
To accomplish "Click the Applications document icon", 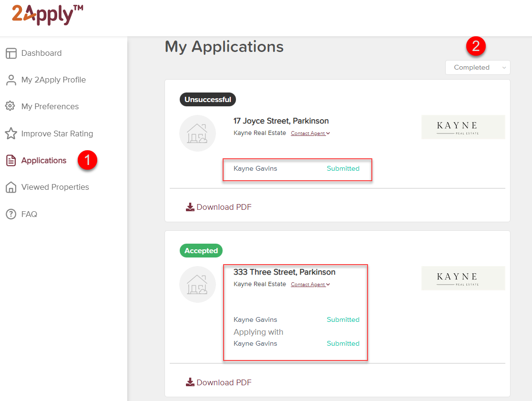I will (x=11, y=161).
